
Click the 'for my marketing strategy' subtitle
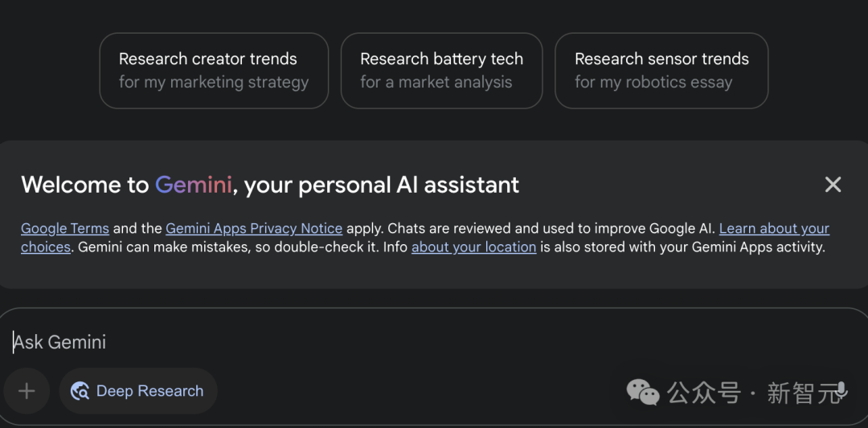point(214,83)
